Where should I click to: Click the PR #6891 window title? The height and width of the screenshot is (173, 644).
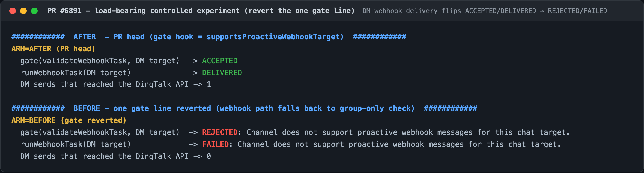click(x=201, y=11)
